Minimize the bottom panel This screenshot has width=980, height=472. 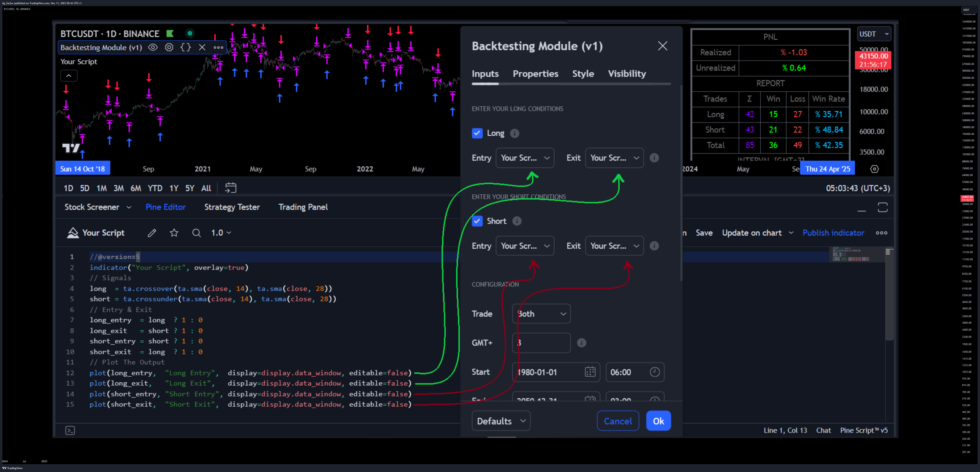click(x=862, y=210)
